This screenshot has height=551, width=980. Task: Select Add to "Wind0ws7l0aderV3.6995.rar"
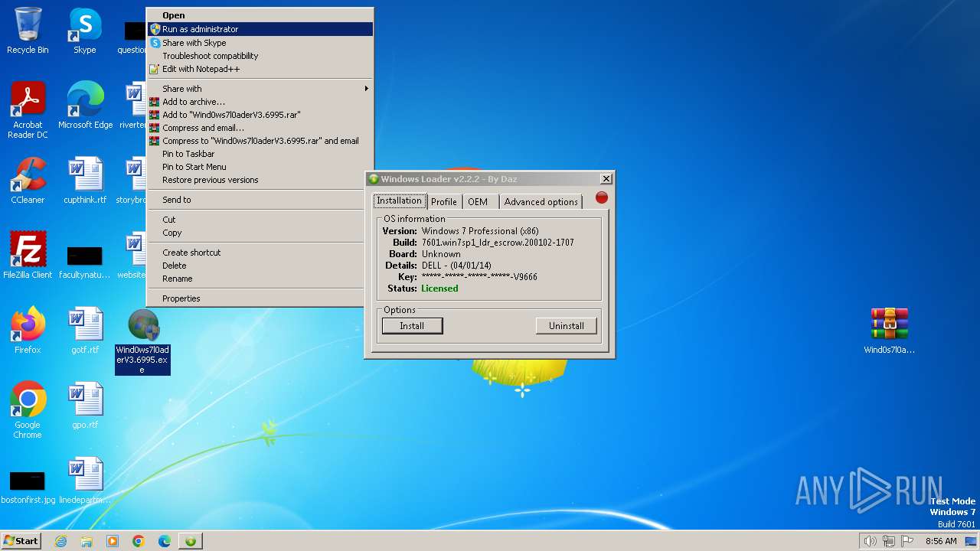260,115
